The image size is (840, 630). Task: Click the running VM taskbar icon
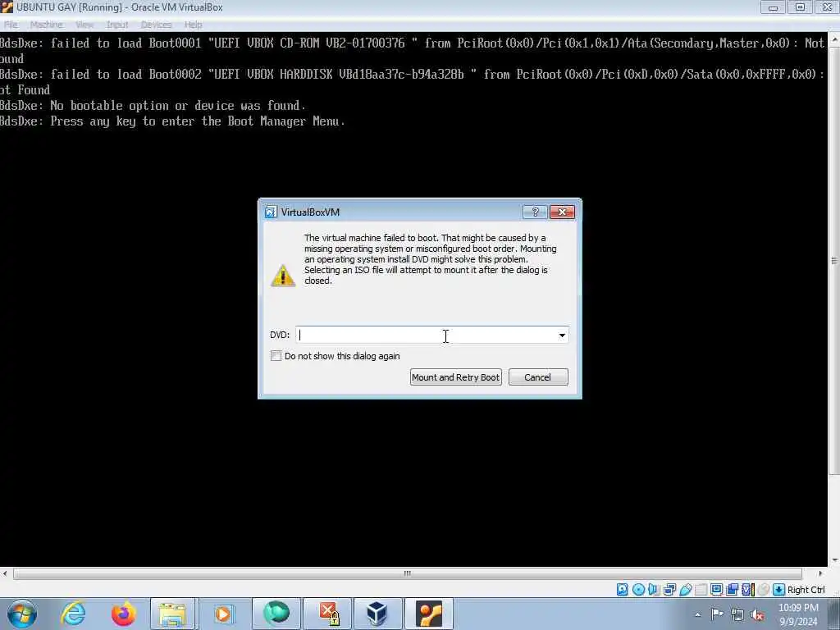[x=428, y=614]
